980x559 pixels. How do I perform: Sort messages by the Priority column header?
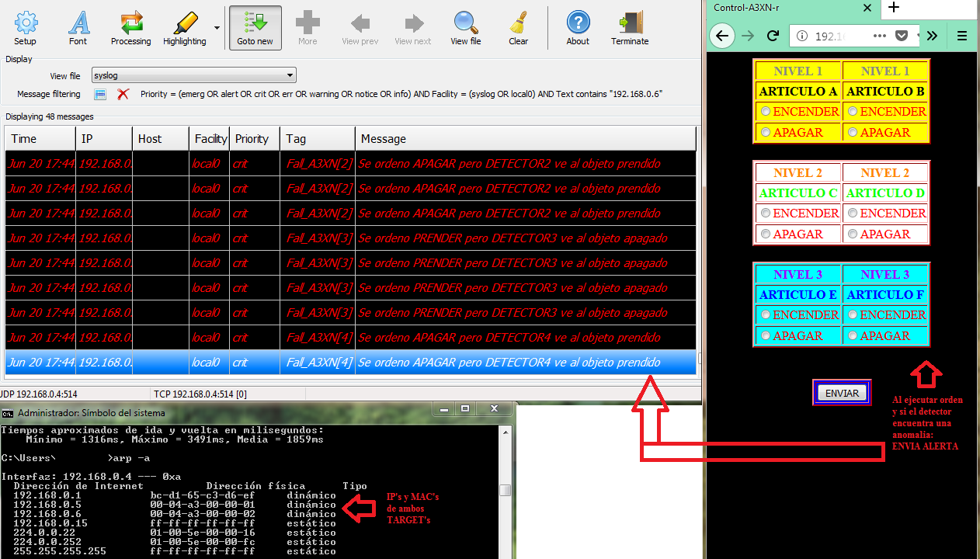pyautogui.click(x=252, y=139)
